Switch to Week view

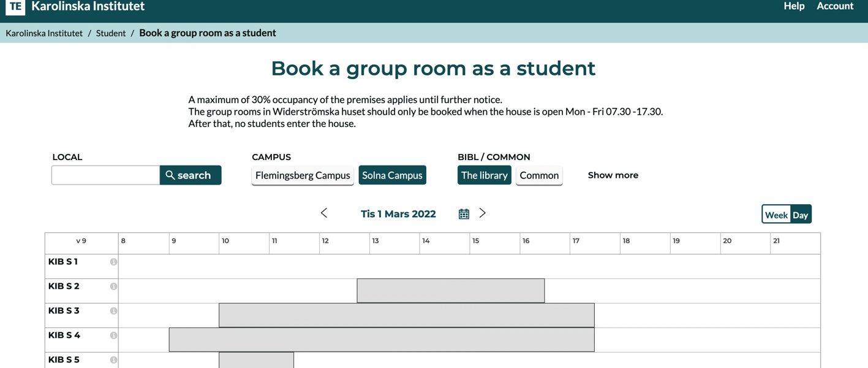click(x=776, y=215)
